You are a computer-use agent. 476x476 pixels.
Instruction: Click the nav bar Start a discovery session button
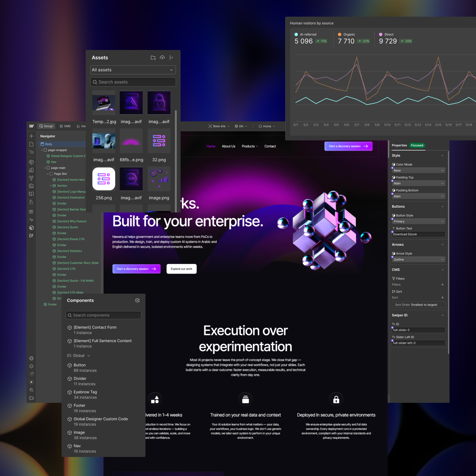[x=348, y=146]
